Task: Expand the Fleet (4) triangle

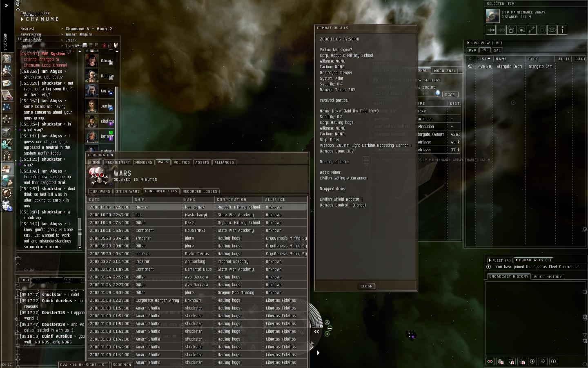Action: tap(490, 260)
